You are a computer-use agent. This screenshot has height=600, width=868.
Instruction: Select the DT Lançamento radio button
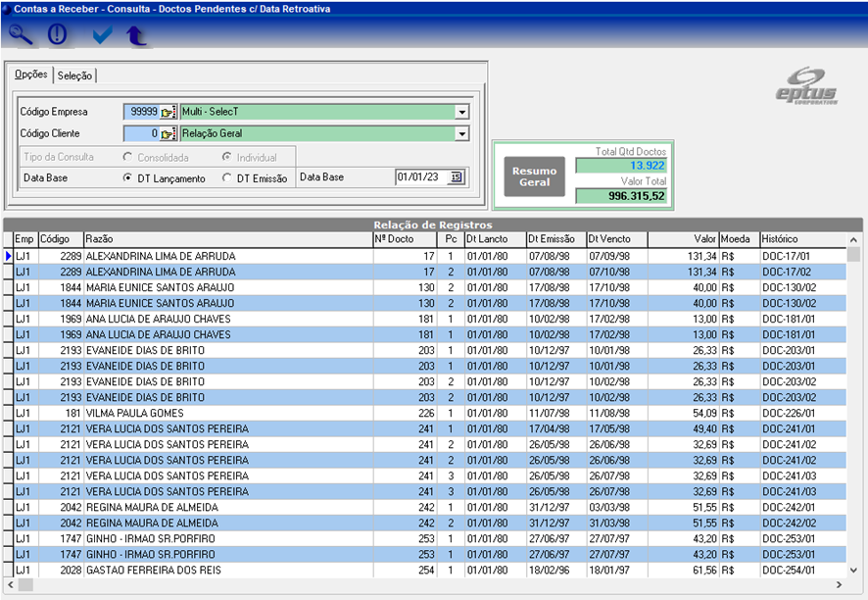click(128, 178)
